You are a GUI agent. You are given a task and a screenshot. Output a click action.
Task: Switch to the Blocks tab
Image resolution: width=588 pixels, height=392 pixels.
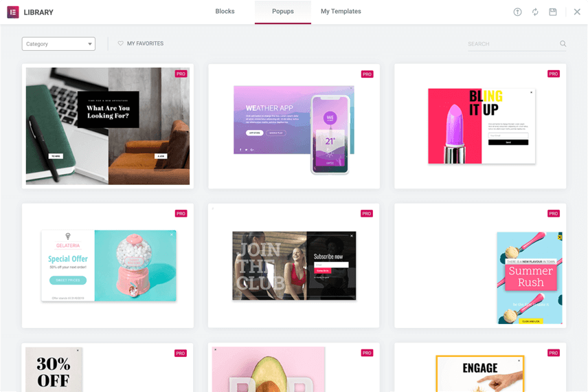tap(225, 12)
